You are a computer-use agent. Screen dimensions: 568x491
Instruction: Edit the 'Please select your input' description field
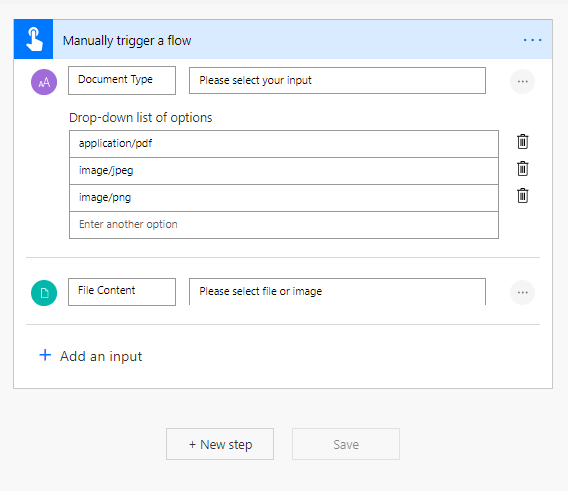(x=337, y=80)
